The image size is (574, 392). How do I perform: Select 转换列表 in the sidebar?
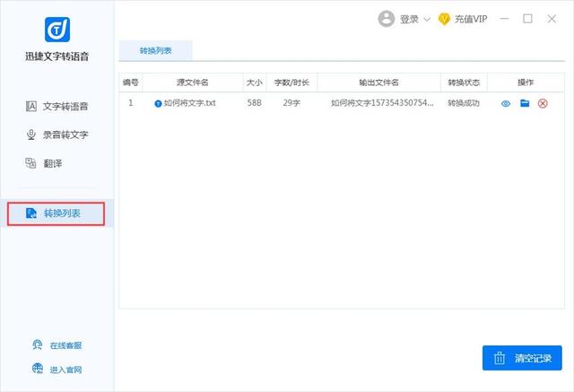[x=56, y=213]
